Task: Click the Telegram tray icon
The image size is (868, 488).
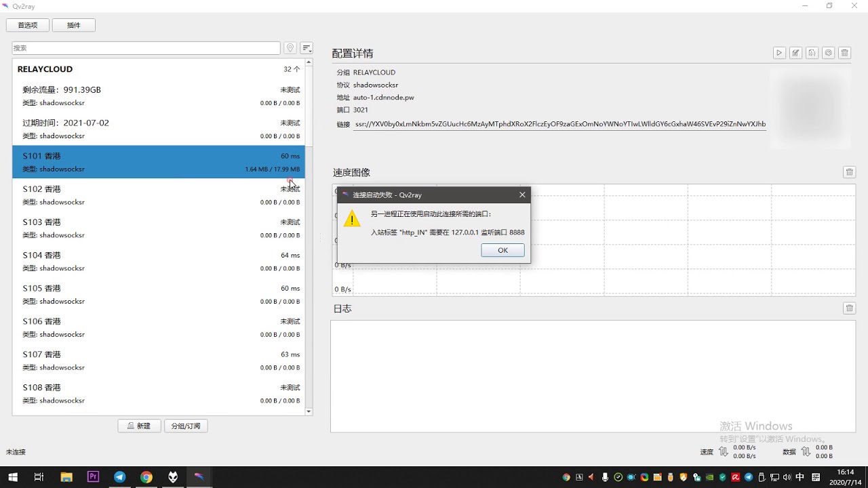Action: [749, 477]
